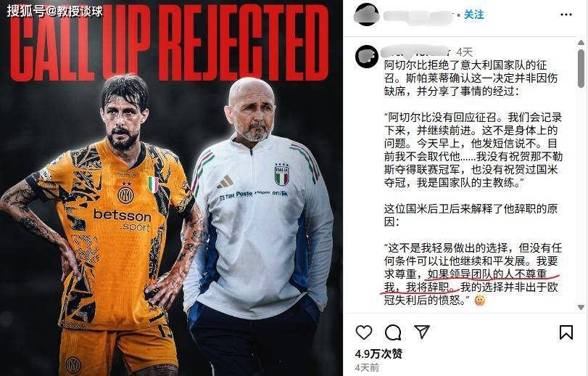View who liked via 4.9万次赞
Viewport: 588px width, 376px height.
tap(378, 353)
